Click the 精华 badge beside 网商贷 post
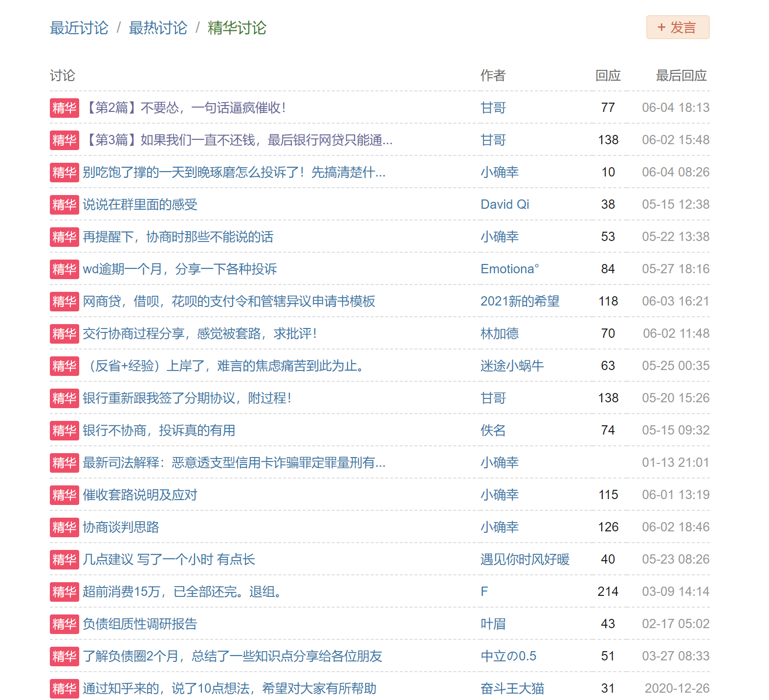This screenshot has width=769, height=700. 65,301
